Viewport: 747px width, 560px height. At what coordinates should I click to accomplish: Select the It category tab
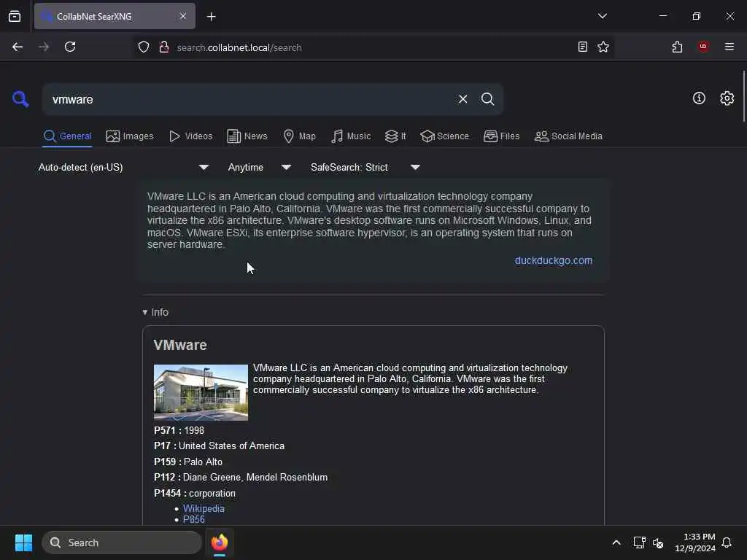pos(395,136)
